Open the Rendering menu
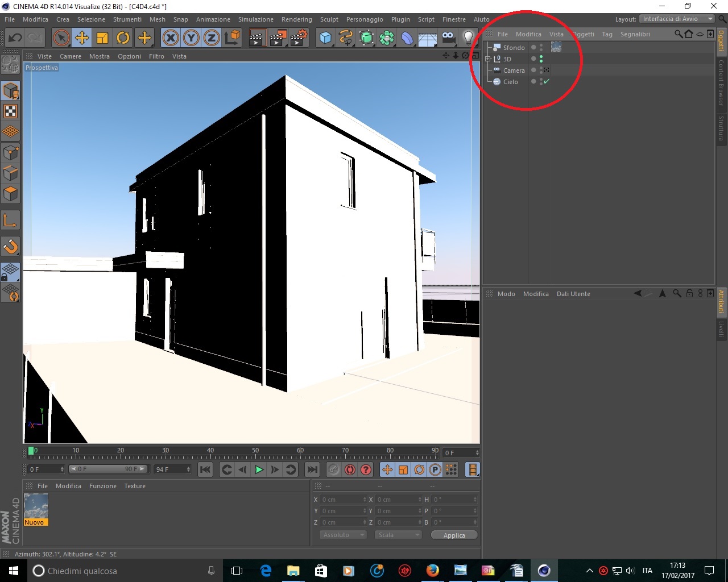Viewport: 728px width, 582px height. pos(296,19)
